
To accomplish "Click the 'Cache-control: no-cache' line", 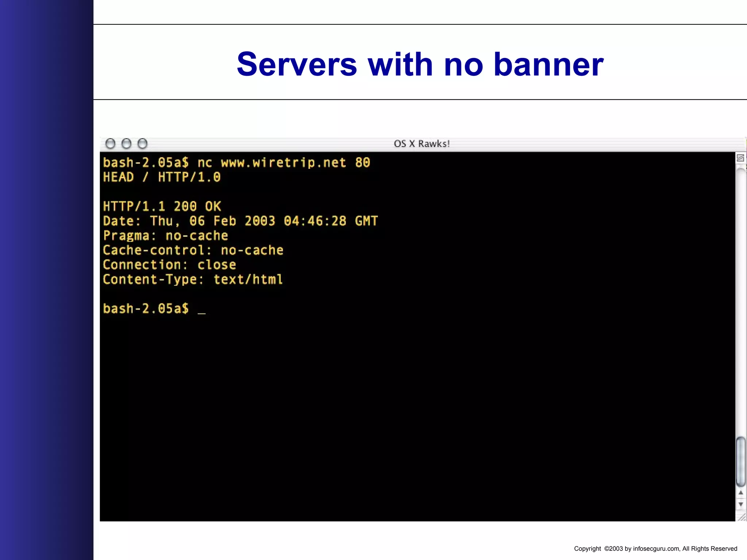I will tap(193, 250).
